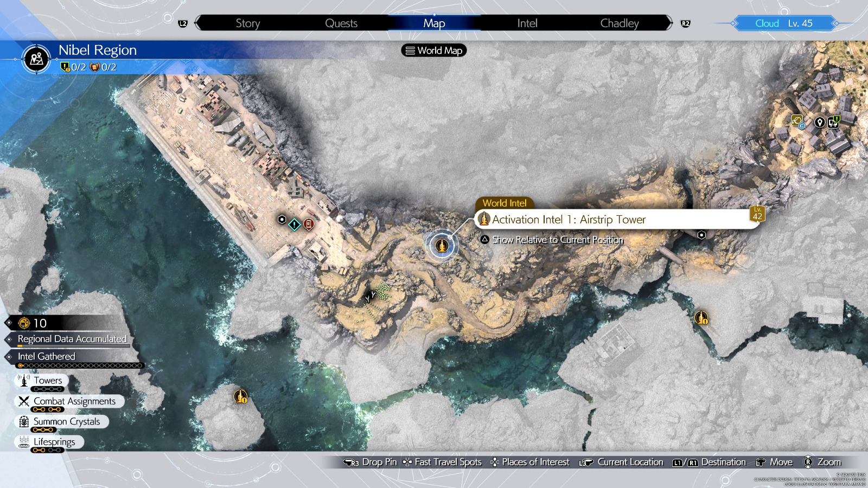The height and width of the screenshot is (488, 868).
Task: Click the green exclamation shop icon in town
Action: (834, 122)
